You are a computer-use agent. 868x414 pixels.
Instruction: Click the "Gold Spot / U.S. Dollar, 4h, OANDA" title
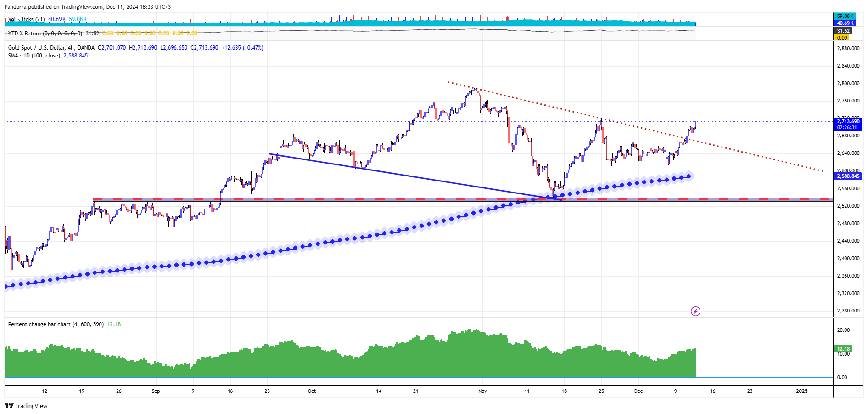[x=51, y=48]
